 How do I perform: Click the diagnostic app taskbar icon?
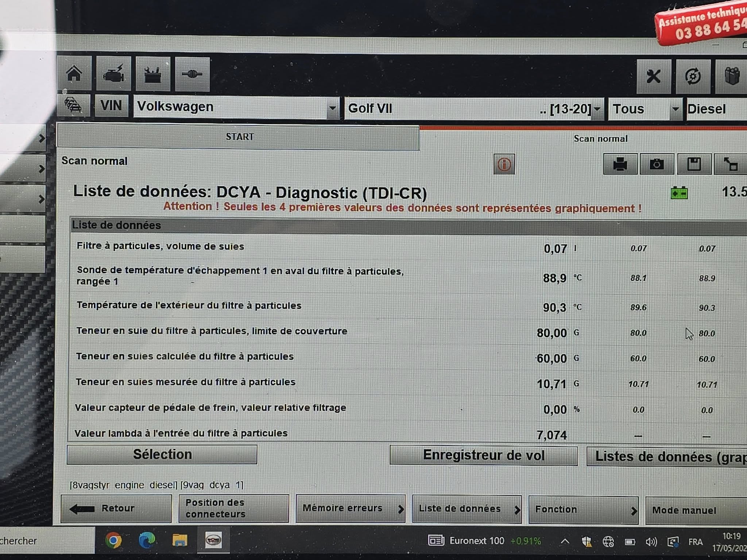click(213, 540)
